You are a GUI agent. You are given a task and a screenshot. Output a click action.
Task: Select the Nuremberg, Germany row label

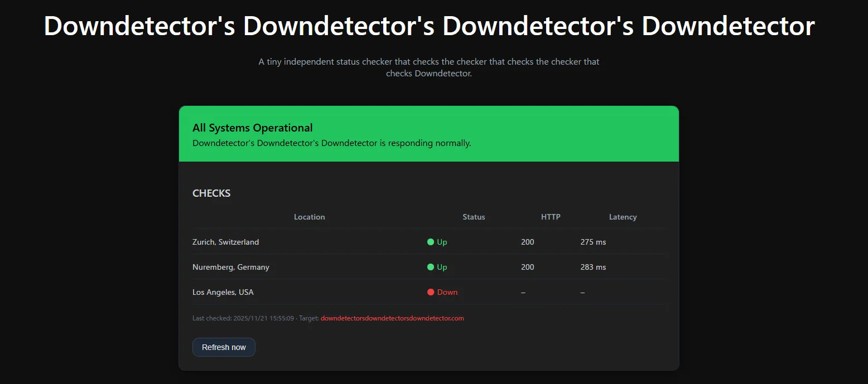click(x=230, y=267)
